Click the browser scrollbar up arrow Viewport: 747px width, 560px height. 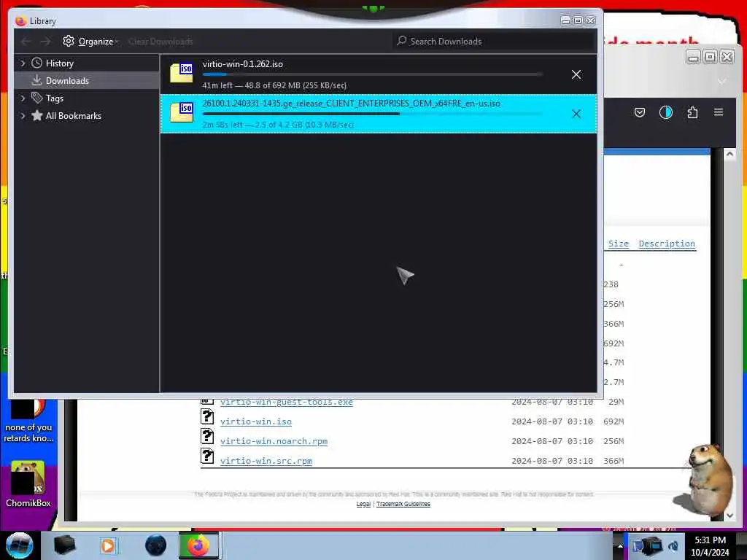729,154
